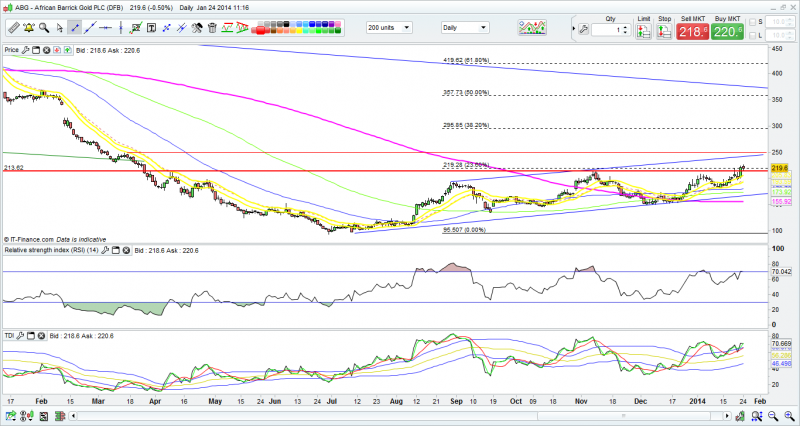Click the Qty input field
The height and width of the screenshot is (426, 800).
[x=604, y=30]
